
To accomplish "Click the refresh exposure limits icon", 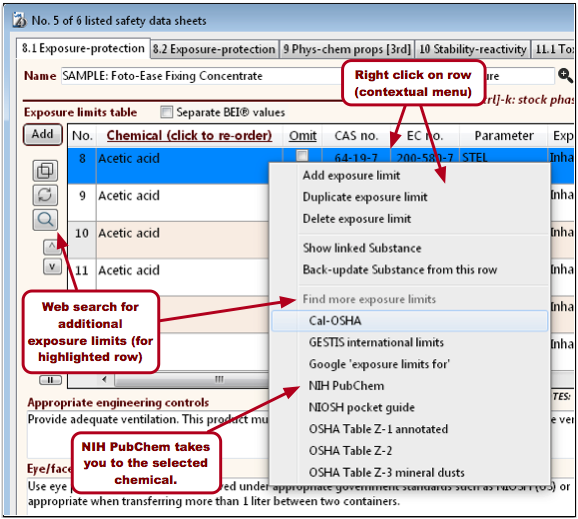I will [x=45, y=195].
